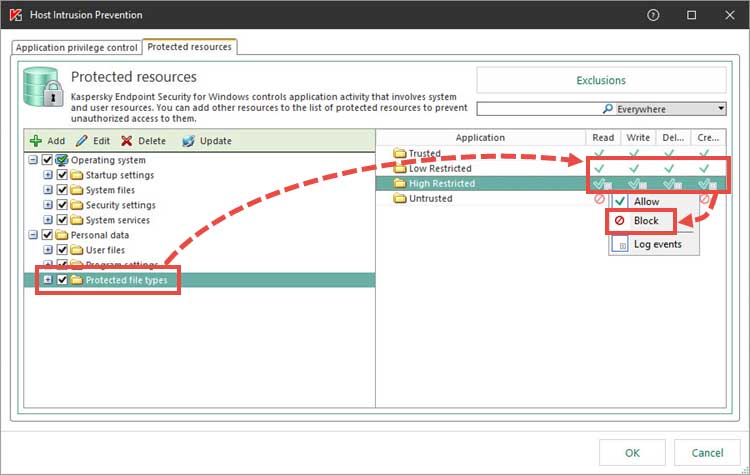Select the 'Security settings' tree label
The width and height of the screenshot is (750, 475).
(121, 205)
